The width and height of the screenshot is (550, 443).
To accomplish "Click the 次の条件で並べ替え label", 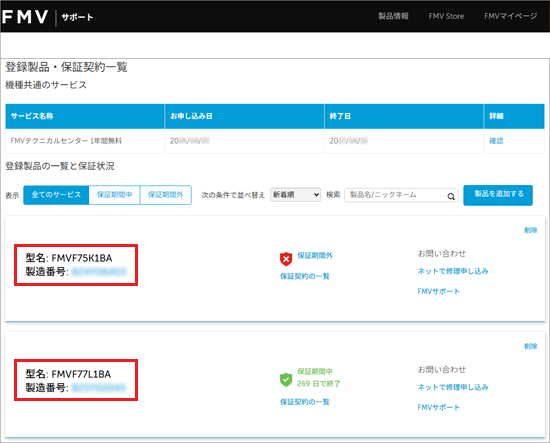I will point(233,195).
